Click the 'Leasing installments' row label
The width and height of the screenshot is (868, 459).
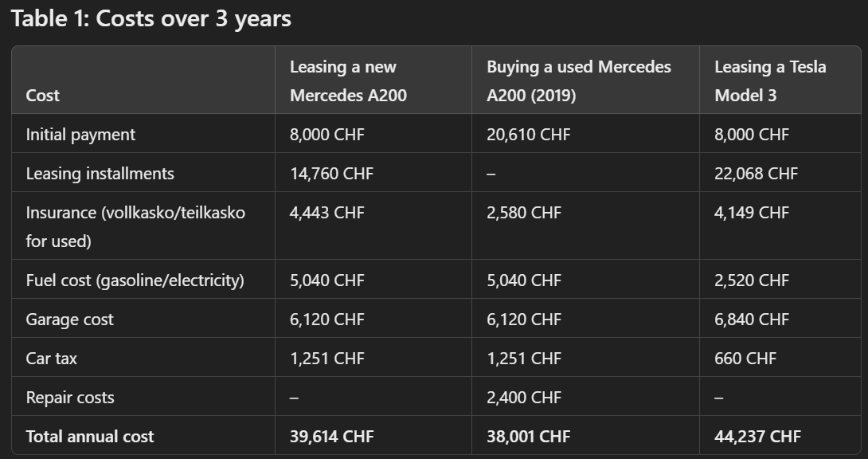point(100,173)
